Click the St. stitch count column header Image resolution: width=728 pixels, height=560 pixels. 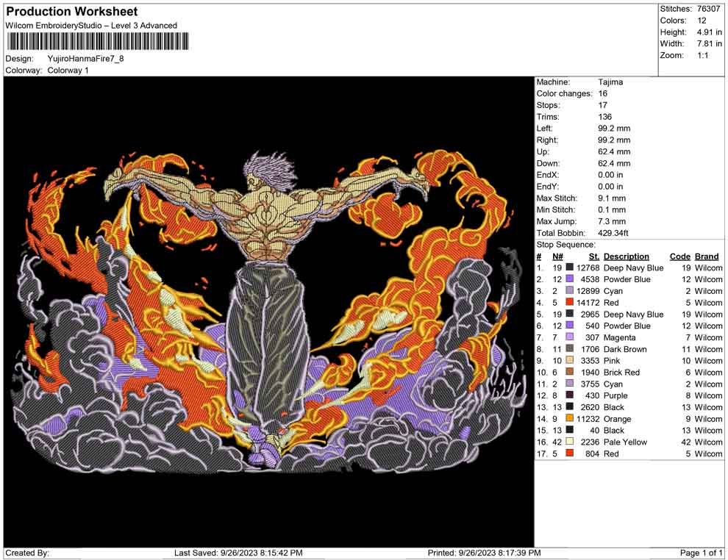[593, 256]
